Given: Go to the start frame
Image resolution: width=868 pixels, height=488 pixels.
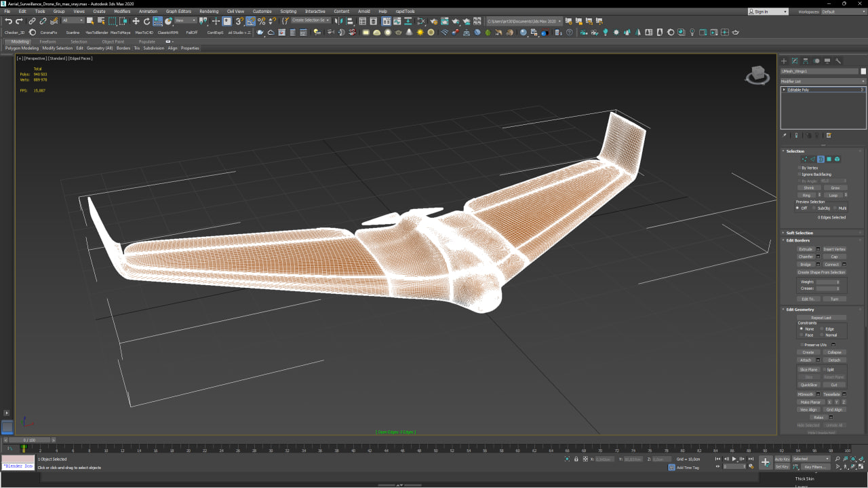Looking at the screenshot, I should [x=717, y=459].
